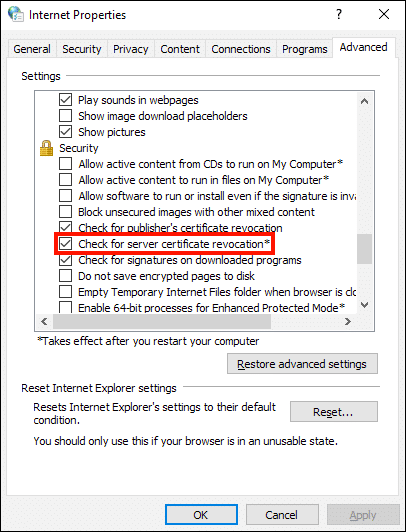Viewport: 406px width, 532px height.
Task: Open the Connections tab
Action: (x=241, y=49)
